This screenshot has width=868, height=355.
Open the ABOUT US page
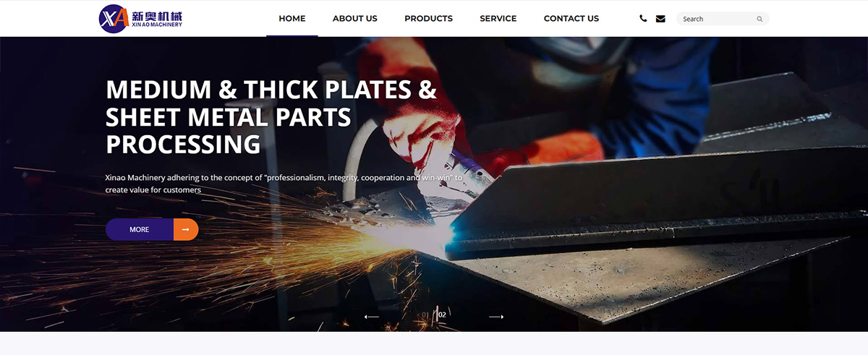click(x=355, y=19)
